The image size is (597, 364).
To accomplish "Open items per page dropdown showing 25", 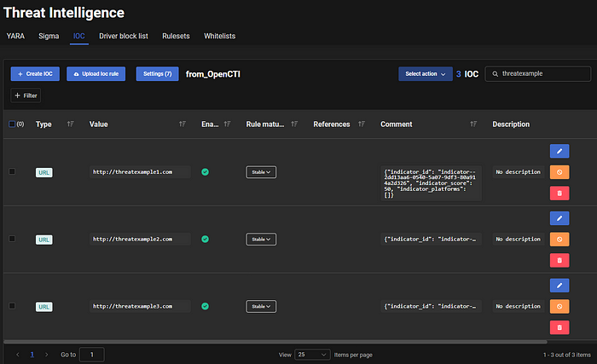I will pos(312,354).
